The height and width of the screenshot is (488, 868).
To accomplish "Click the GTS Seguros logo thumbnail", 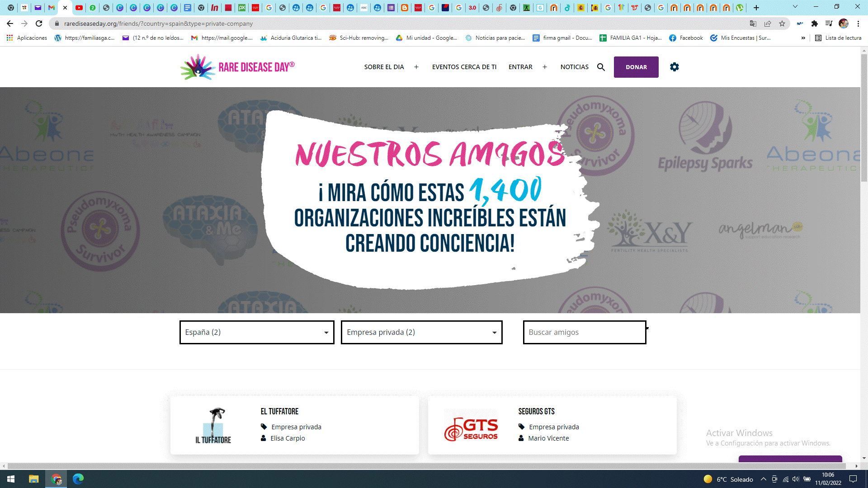I will coord(471,426).
